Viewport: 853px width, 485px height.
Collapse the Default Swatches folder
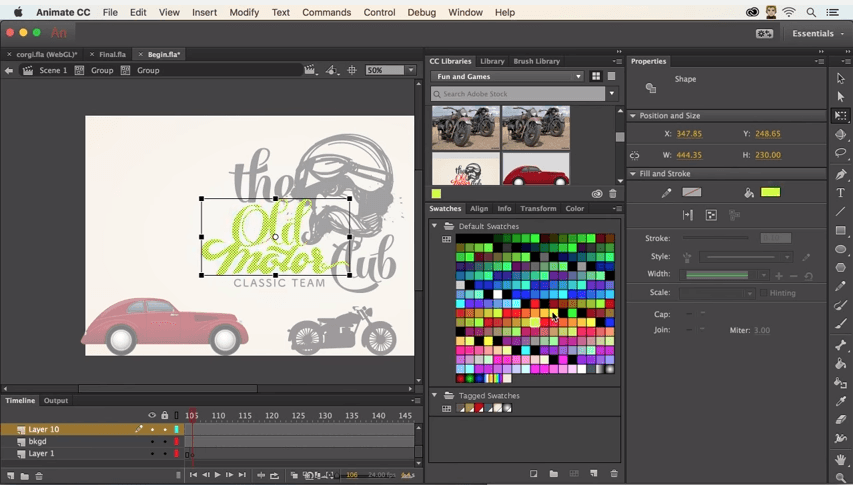(x=435, y=226)
